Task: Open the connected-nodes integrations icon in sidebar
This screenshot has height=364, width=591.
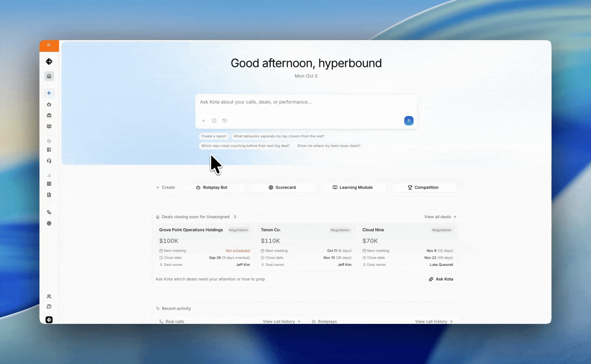Action: (49, 212)
